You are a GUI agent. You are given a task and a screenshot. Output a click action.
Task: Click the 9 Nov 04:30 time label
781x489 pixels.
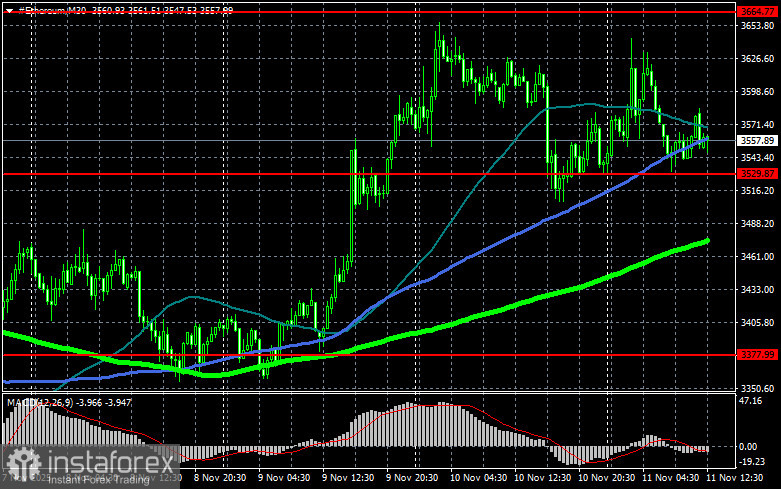[284, 478]
